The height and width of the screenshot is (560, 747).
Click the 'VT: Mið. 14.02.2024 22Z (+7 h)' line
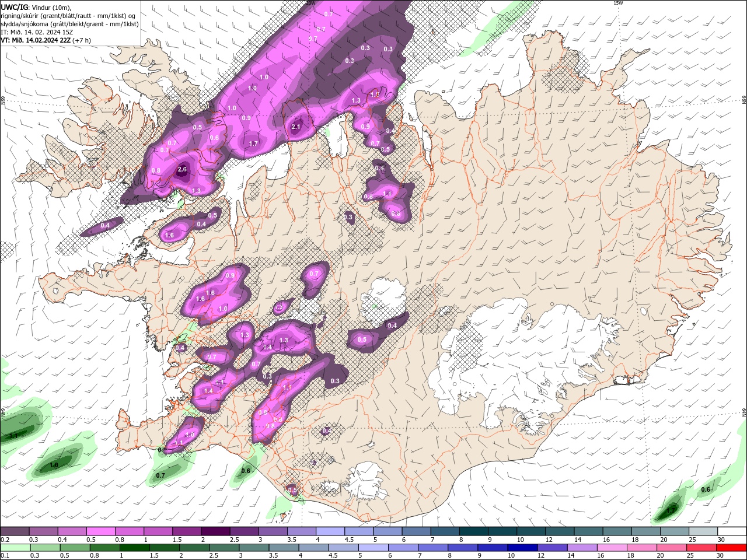tap(46, 40)
